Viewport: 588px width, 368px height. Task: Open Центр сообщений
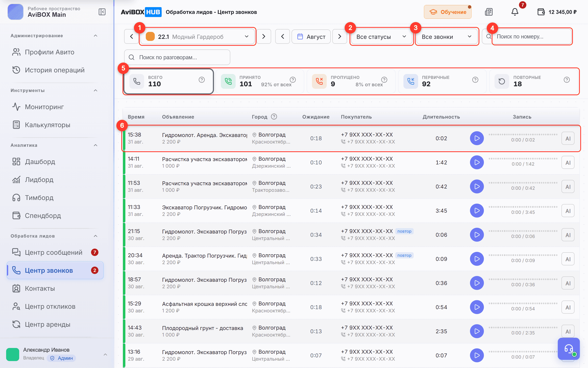(55, 252)
